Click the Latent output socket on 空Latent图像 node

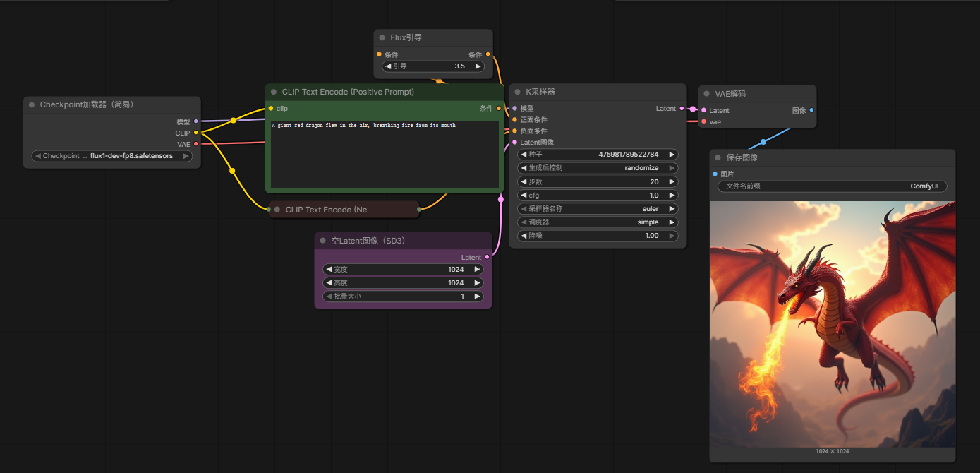(x=487, y=257)
